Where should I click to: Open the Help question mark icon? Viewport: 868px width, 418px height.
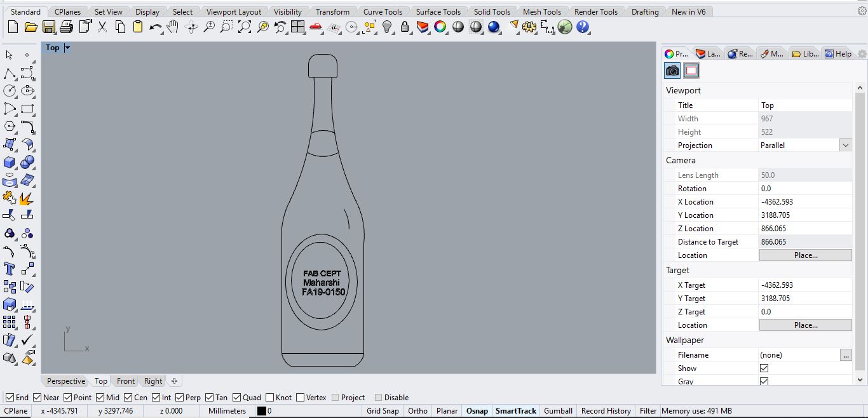click(x=583, y=27)
